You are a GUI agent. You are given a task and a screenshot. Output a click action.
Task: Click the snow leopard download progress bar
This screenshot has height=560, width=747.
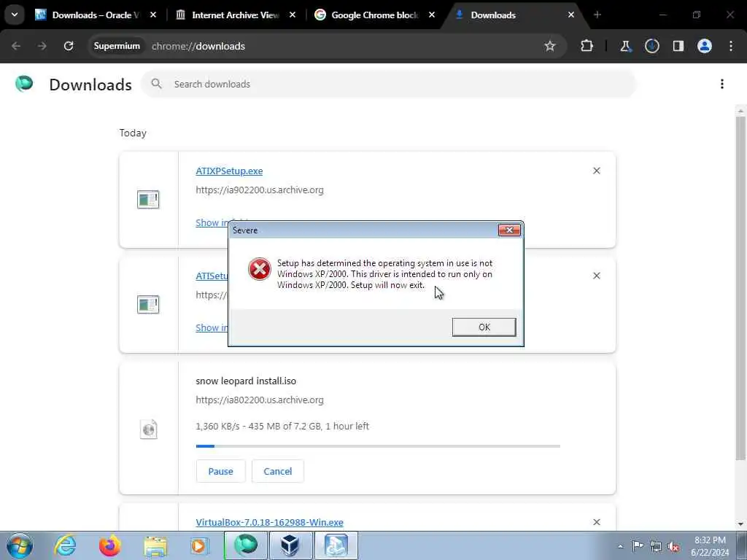pos(378,446)
